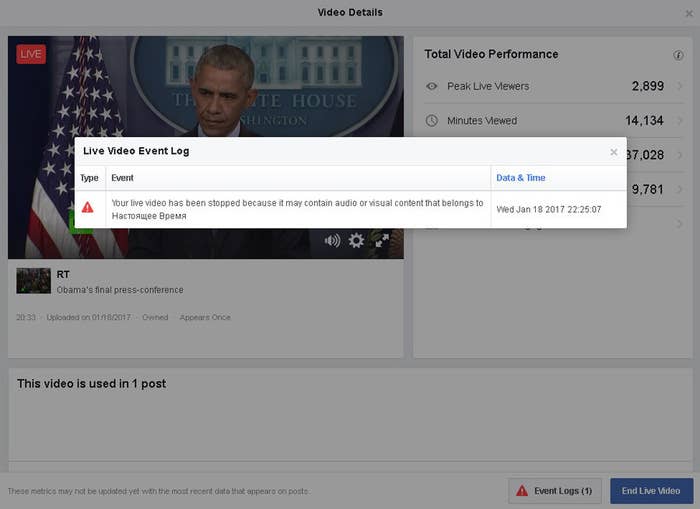The height and width of the screenshot is (509, 700).
Task: Click the Type column header
Action: point(89,178)
